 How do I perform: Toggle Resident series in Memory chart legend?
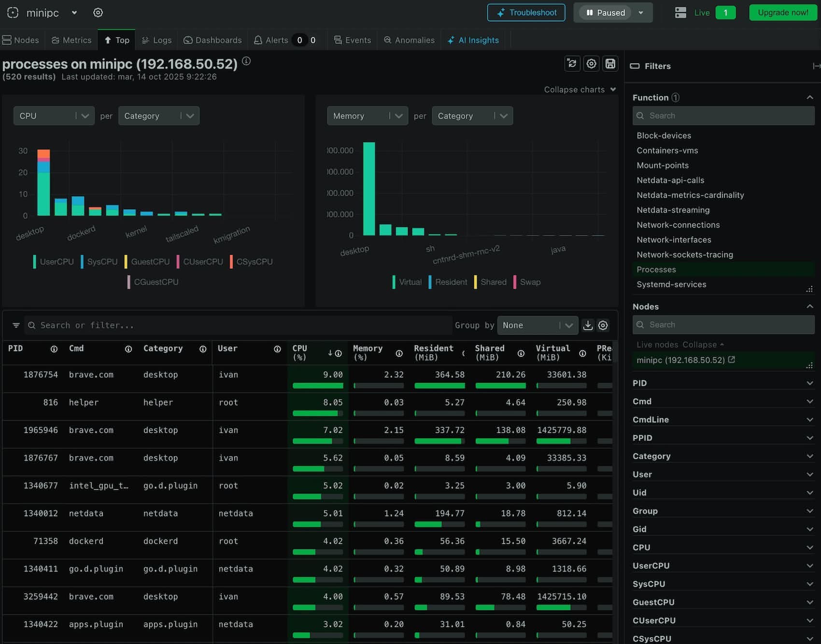(451, 282)
